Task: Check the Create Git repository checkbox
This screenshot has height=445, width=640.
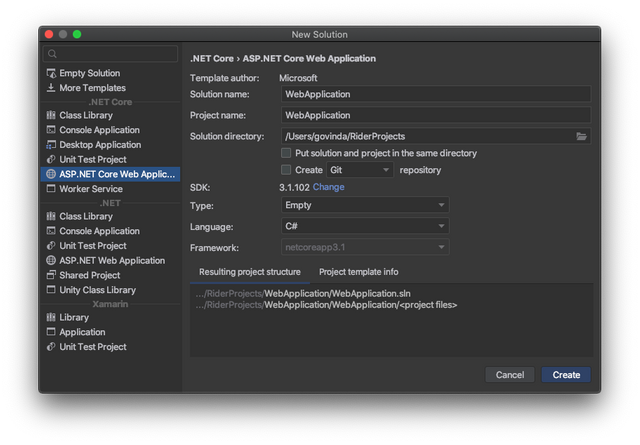Action: point(287,171)
